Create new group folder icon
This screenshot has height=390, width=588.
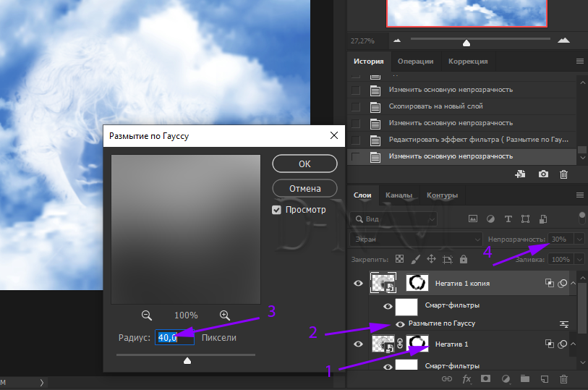point(525,378)
